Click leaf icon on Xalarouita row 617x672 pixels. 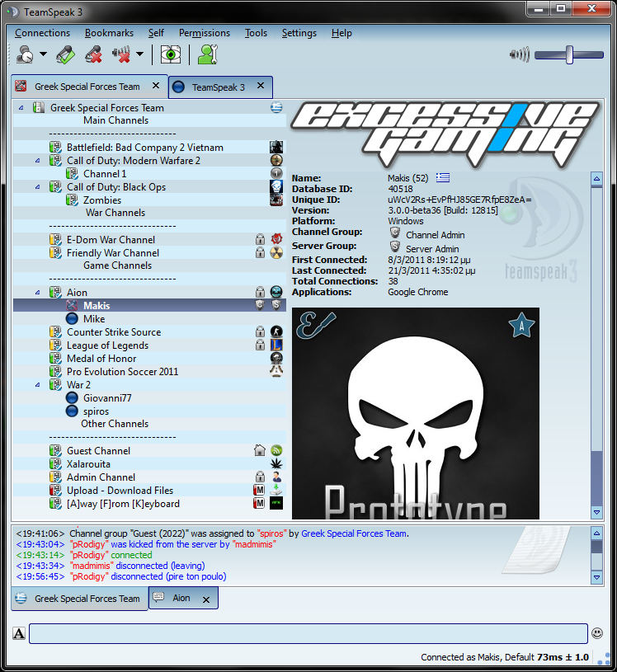click(x=276, y=463)
